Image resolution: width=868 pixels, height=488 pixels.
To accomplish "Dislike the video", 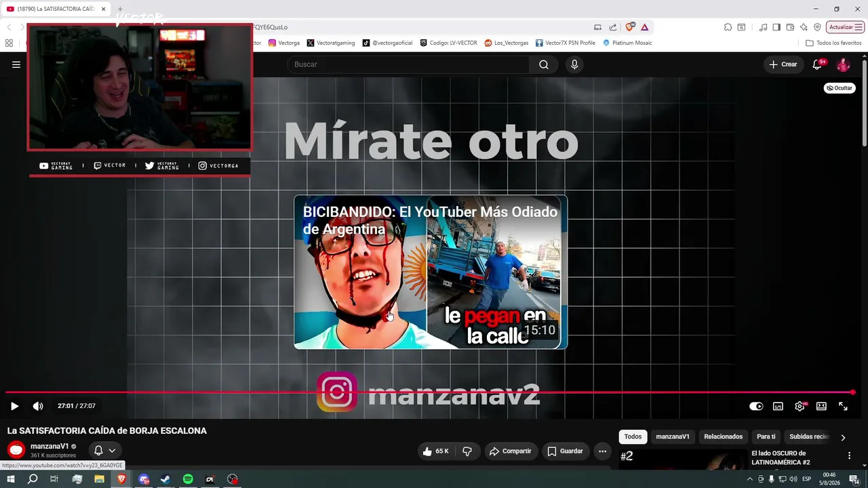I will 467,451.
